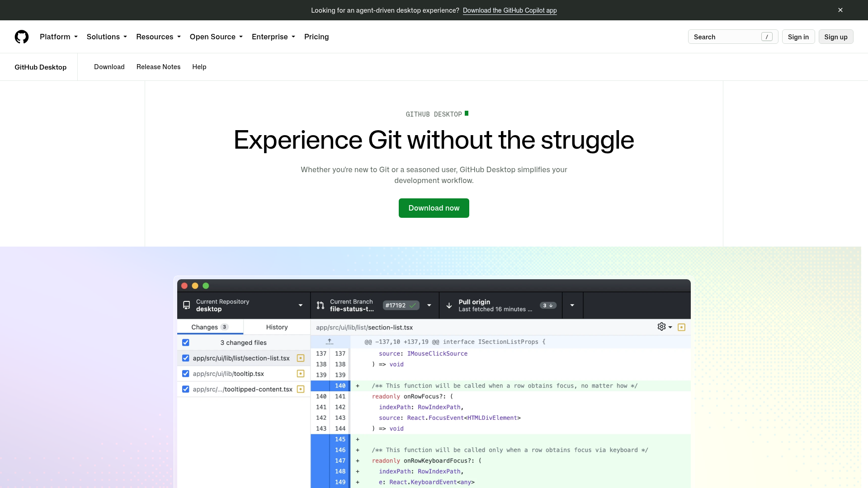Expand the Open Source menu
The height and width of the screenshot is (488, 868).
[216, 37]
